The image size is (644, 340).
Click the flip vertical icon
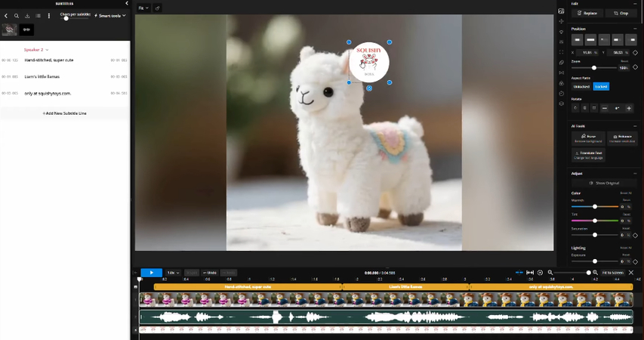[594, 108]
